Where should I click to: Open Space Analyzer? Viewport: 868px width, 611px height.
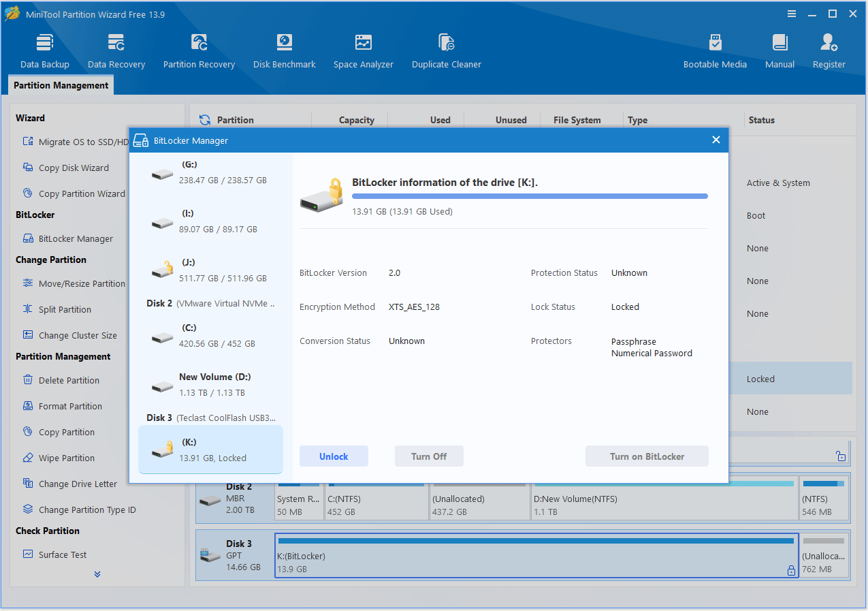pyautogui.click(x=364, y=52)
